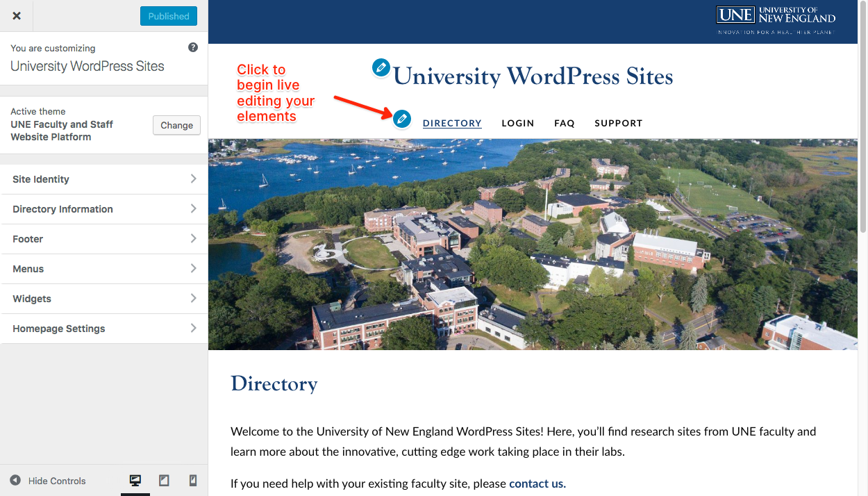The width and height of the screenshot is (868, 496).
Task: Expand Menus using its chevron
Action: click(193, 268)
